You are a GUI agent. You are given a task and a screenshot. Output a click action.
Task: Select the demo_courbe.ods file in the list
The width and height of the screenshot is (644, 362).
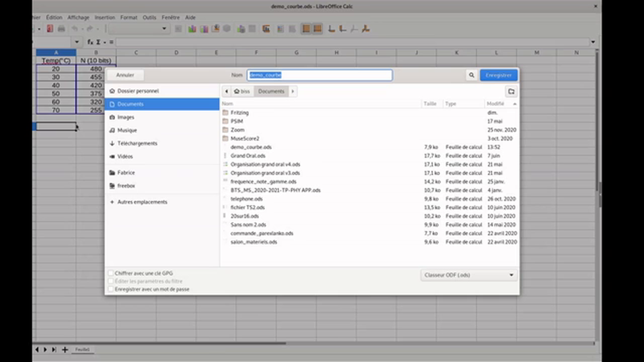pyautogui.click(x=251, y=147)
